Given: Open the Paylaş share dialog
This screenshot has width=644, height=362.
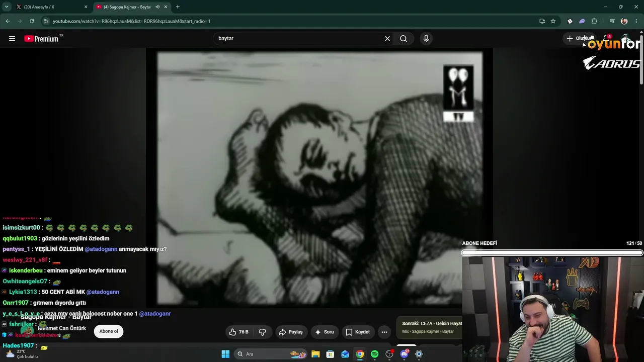Looking at the screenshot, I should click(291, 332).
